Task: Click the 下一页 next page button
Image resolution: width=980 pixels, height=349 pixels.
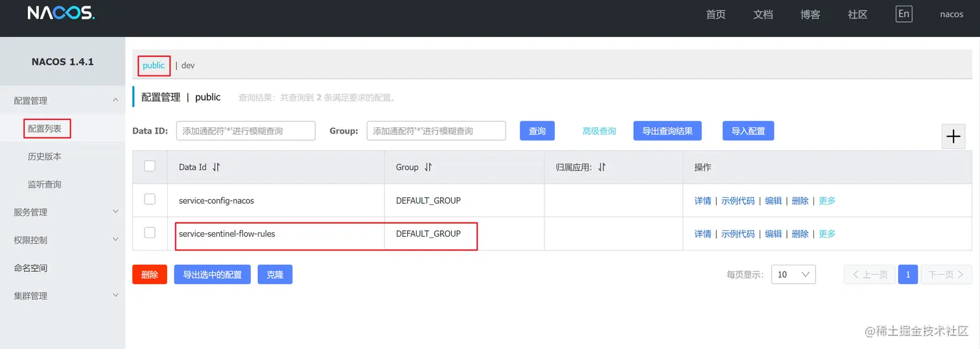Action: click(946, 274)
